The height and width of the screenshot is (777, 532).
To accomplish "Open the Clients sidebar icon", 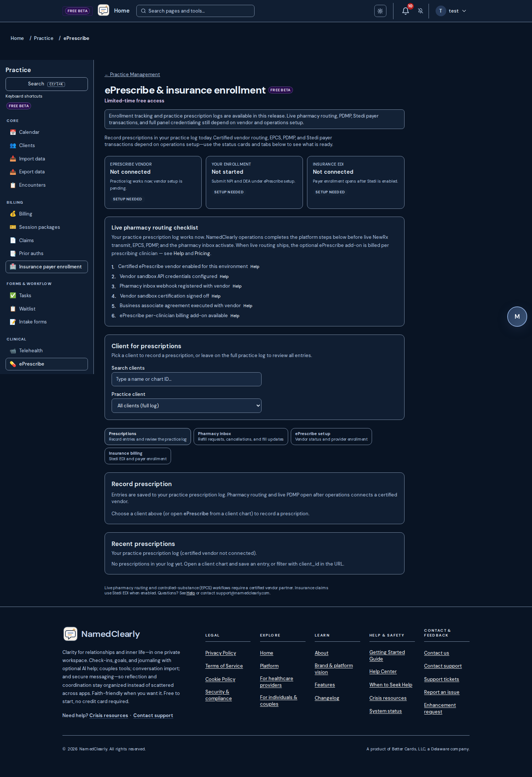I will coord(13,146).
